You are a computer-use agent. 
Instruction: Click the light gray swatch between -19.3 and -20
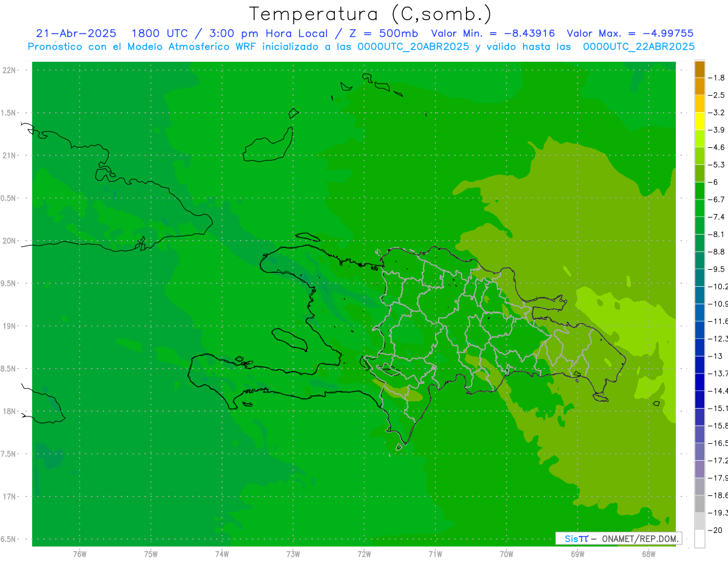pos(699,521)
